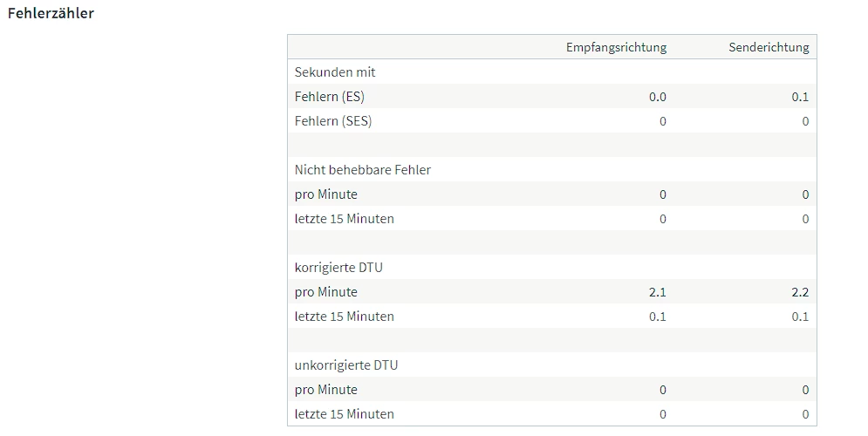The width and height of the screenshot is (868, 436).
Task: Click the 'korrigierte DTU' group label
Action: coord(338,268)
